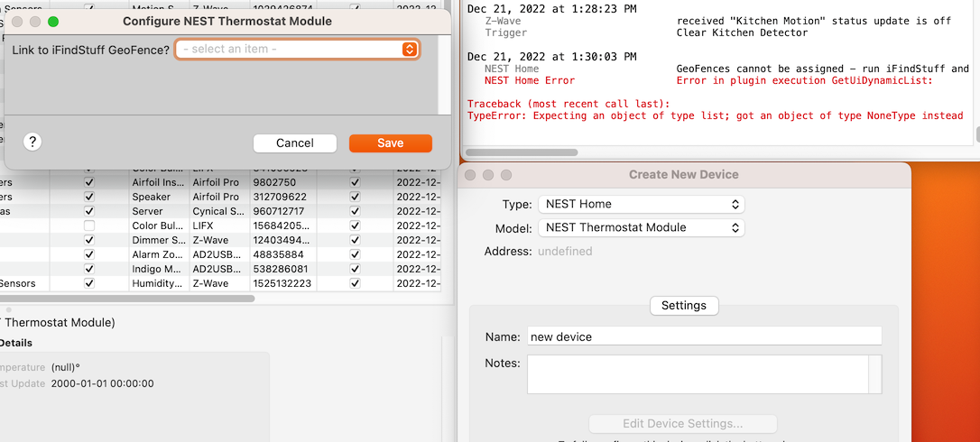Image resolution: width=980 pixels, height=442 pixels.
Task: Select the Settings tab in Create New Device
Action: 684,306
